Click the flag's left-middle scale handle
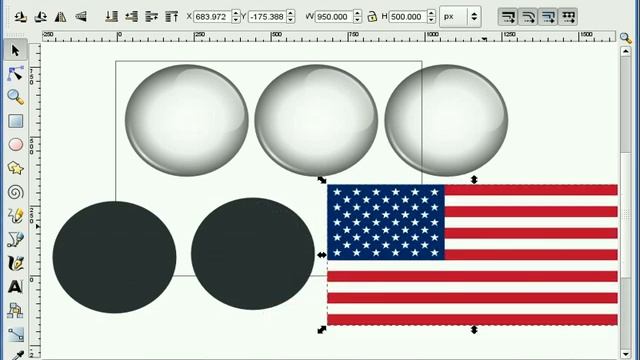Screen dimensions: 640x360 click(322, 255)
